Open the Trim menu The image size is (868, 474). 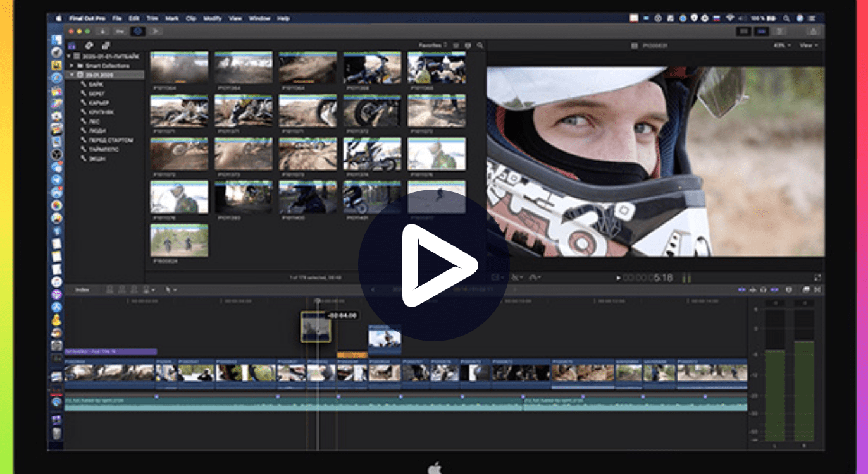(x=153, y=18)
